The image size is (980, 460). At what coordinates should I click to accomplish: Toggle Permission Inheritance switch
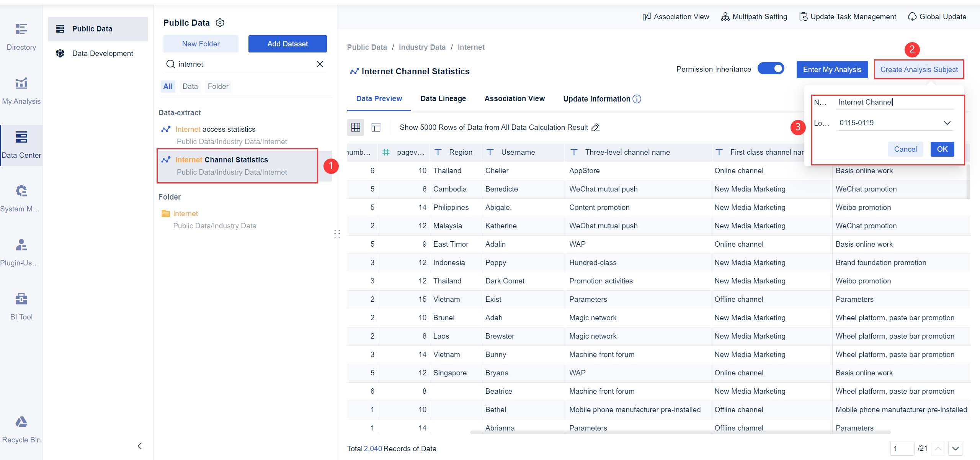(x=771, y=69)
